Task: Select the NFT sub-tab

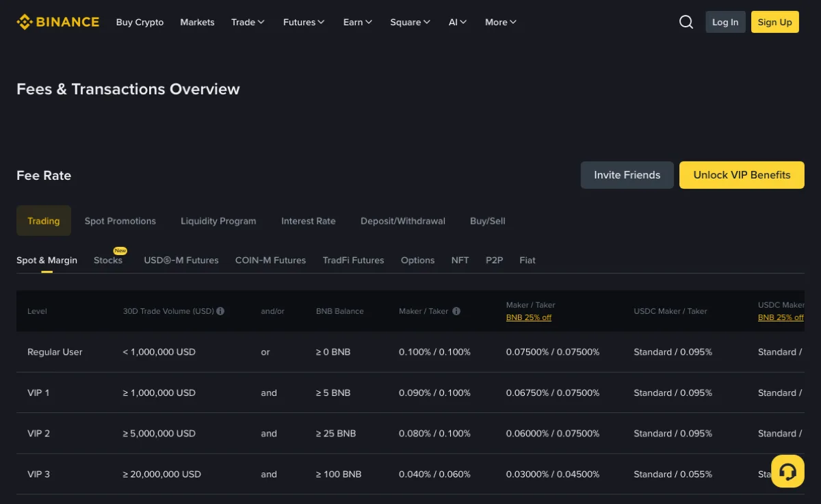Action: pos(460,260)
